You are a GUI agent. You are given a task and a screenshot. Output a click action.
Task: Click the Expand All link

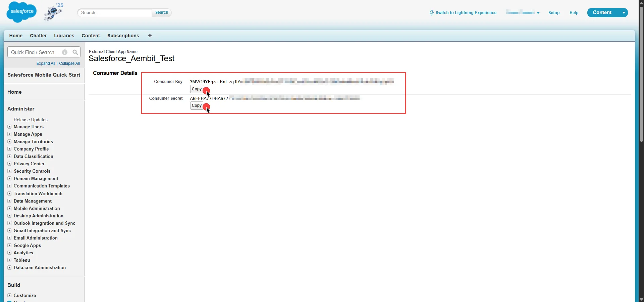pyautogui.click(x=46, y=63)
